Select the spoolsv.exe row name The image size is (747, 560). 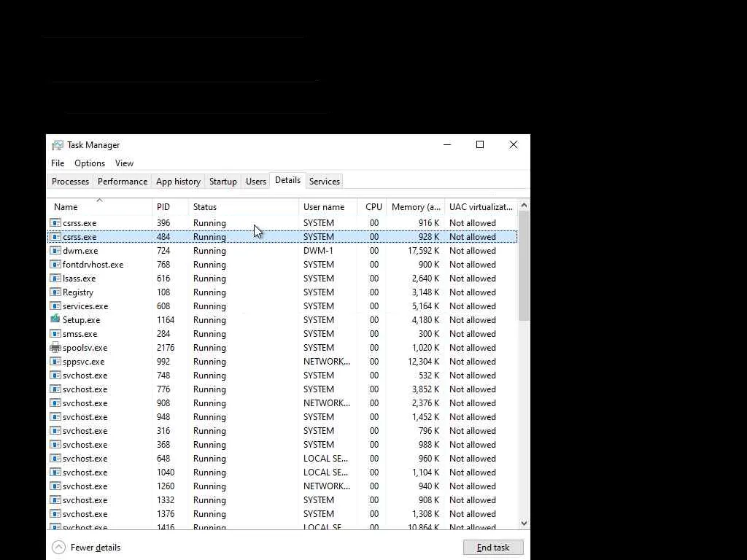point(85,348)
